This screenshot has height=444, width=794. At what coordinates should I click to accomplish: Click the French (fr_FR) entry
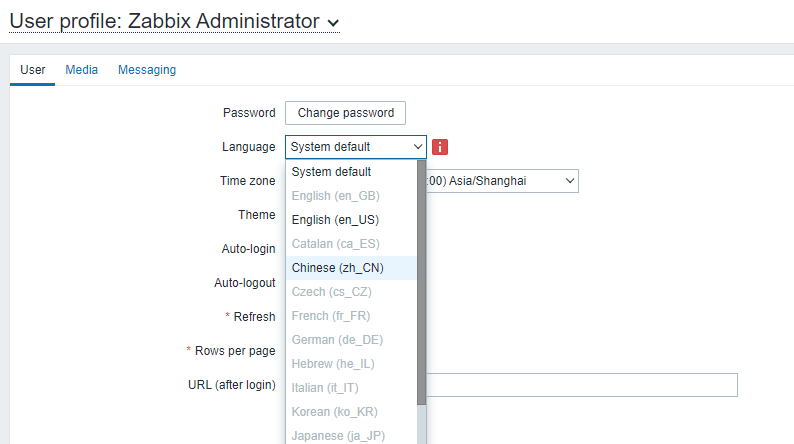[332, 316]
